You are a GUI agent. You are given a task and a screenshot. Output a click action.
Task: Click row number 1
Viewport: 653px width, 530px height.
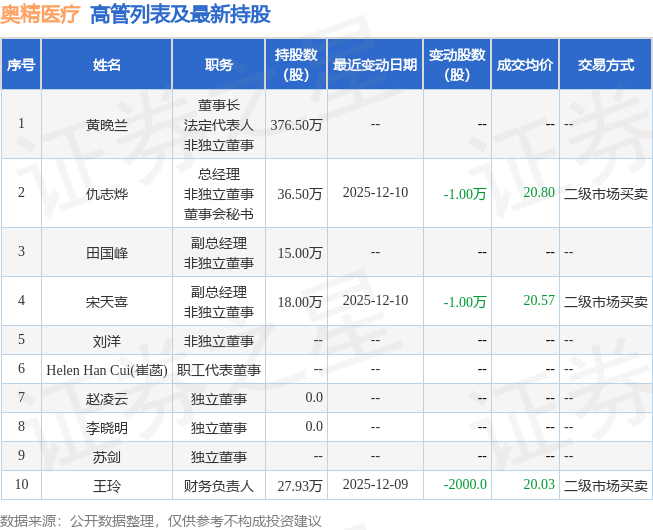pos(21,123)
